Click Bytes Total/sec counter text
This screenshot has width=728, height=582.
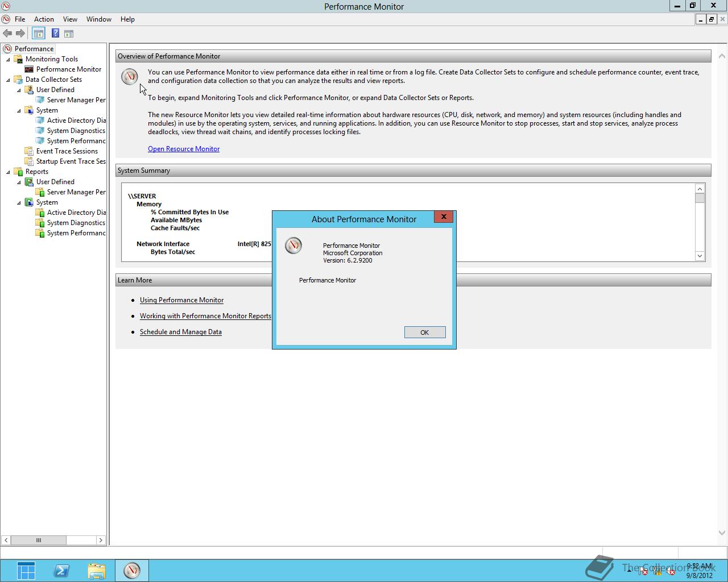coord(173,252)
